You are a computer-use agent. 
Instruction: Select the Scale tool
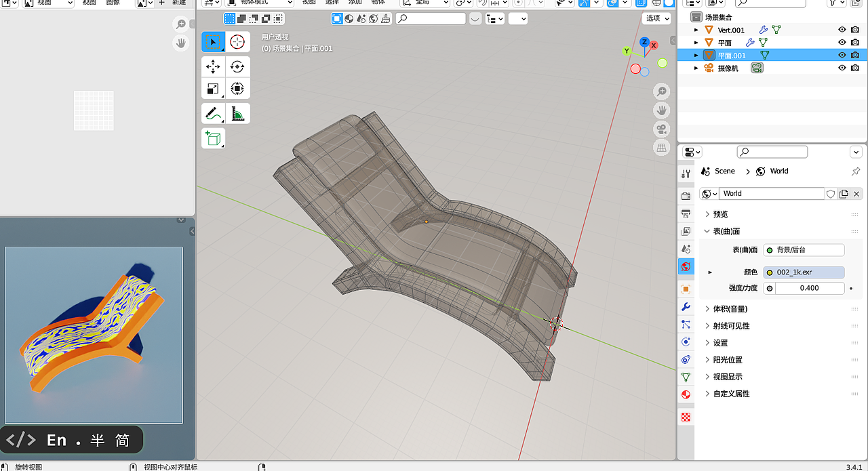click(213, 88)
